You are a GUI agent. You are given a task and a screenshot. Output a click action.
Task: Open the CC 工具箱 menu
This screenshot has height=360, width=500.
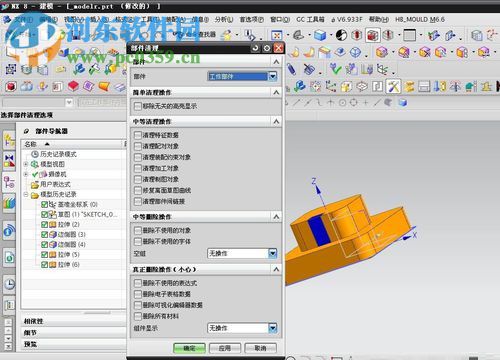click(x=310, y=20)
